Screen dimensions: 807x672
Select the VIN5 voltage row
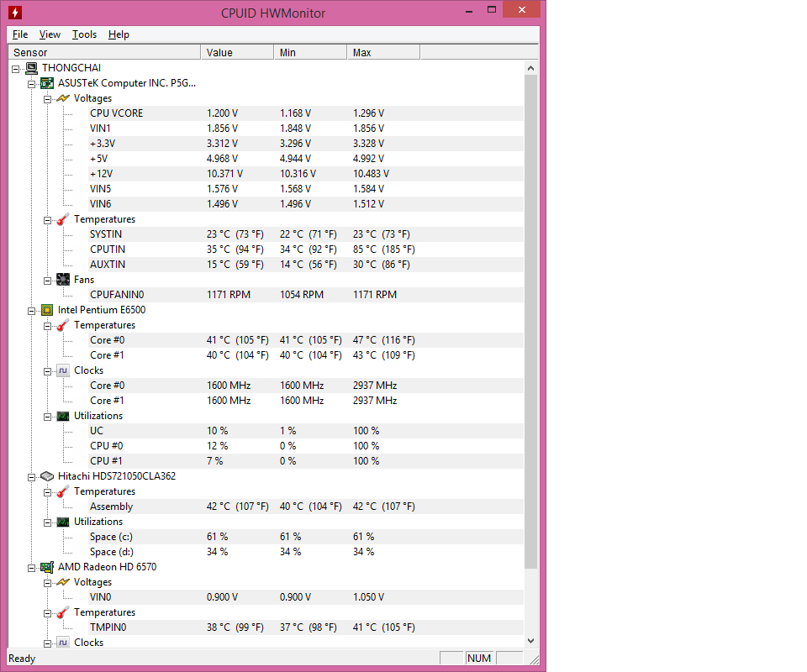point(306,189)
